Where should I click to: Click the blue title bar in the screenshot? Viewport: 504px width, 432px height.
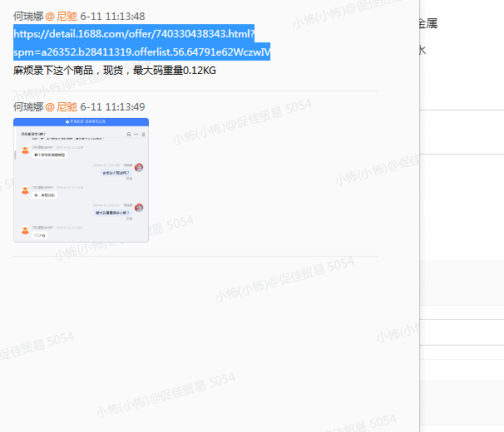(81, 121)
